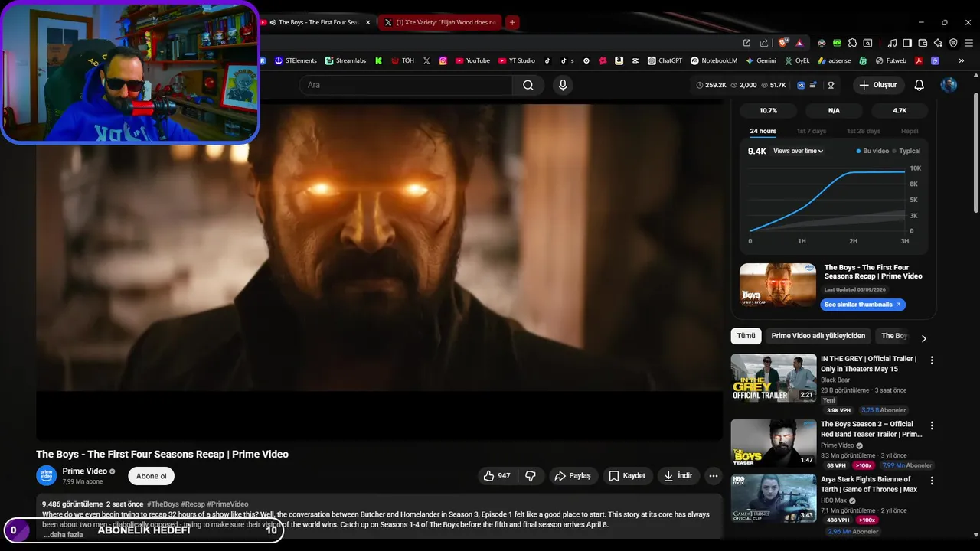Image resolution: width=980 pixels, height=551 pixels.
Task: Open the TÖH bookmark
Action: pyautogui.click(x=403, y=60)
